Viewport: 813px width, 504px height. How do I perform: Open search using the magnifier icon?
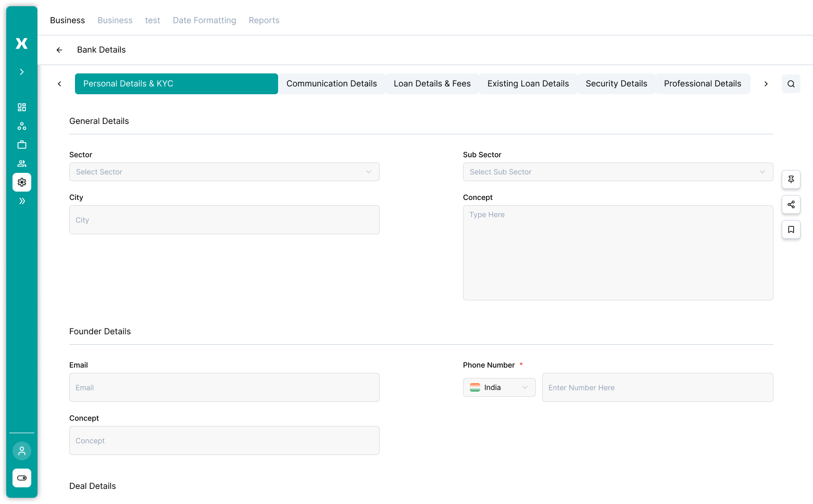[x=791, y=83]
